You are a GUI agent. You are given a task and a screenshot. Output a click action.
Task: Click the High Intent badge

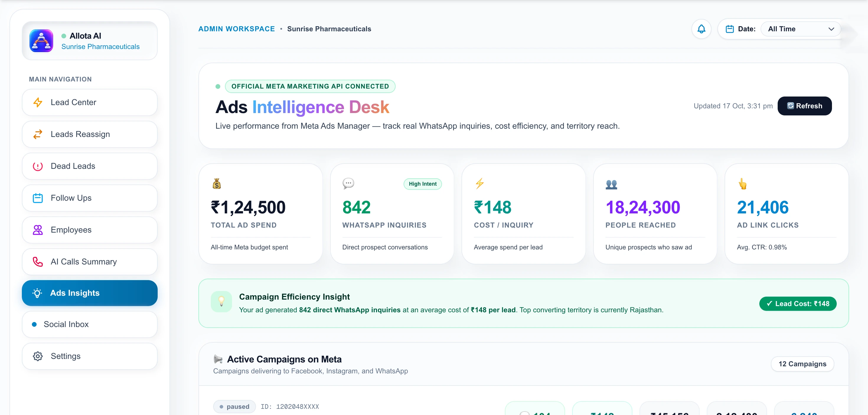422,184
